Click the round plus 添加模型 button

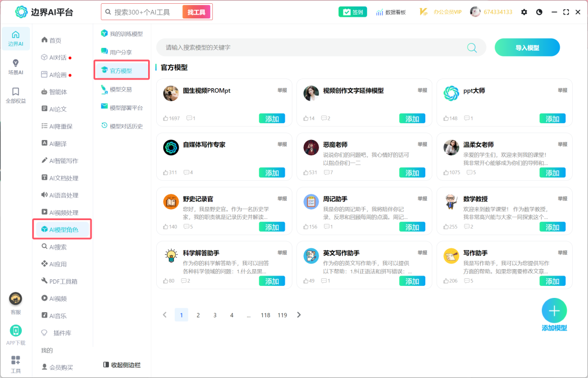coord(554,310)
